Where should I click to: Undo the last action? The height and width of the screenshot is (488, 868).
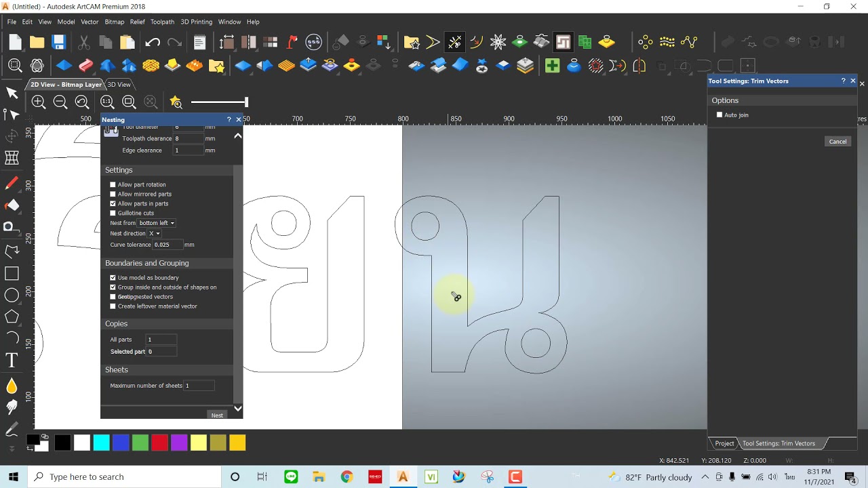click(x=153, y=43)
